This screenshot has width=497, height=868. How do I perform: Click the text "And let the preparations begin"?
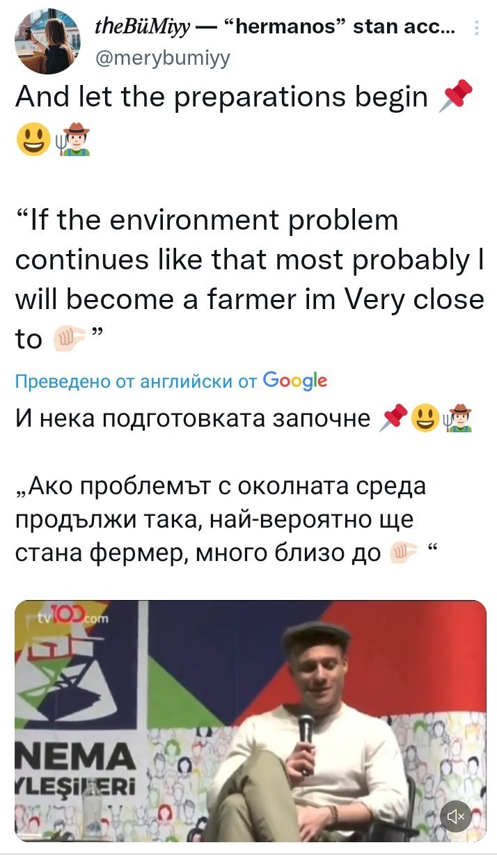[221, 97]
